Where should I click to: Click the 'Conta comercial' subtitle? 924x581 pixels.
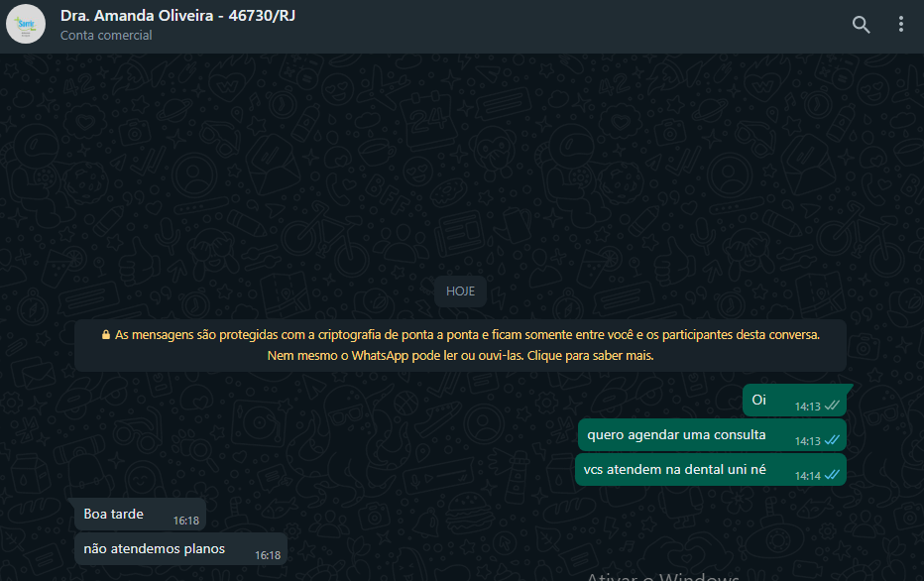pyautogui.click(x=106, y=36)
